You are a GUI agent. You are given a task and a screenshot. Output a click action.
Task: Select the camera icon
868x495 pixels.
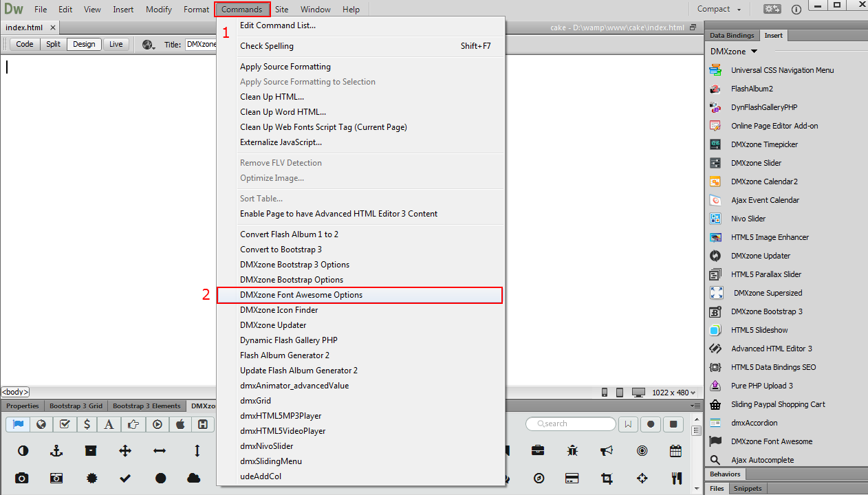click(x=22, y=478)
